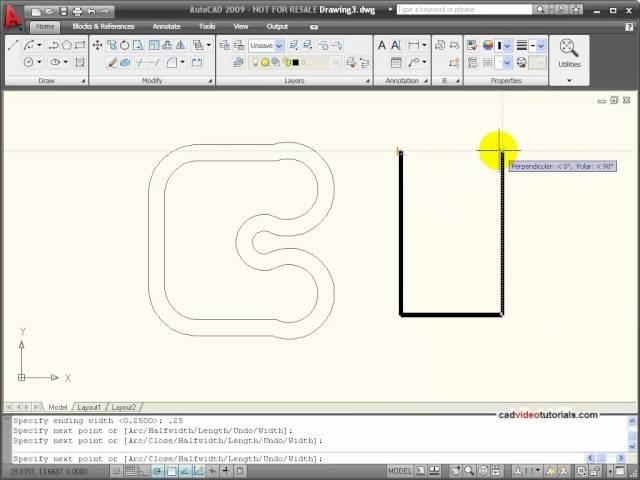The width and height of the screenshot is (640, 480).
Task: Open the Blocks & References tab
Action: 103,27
